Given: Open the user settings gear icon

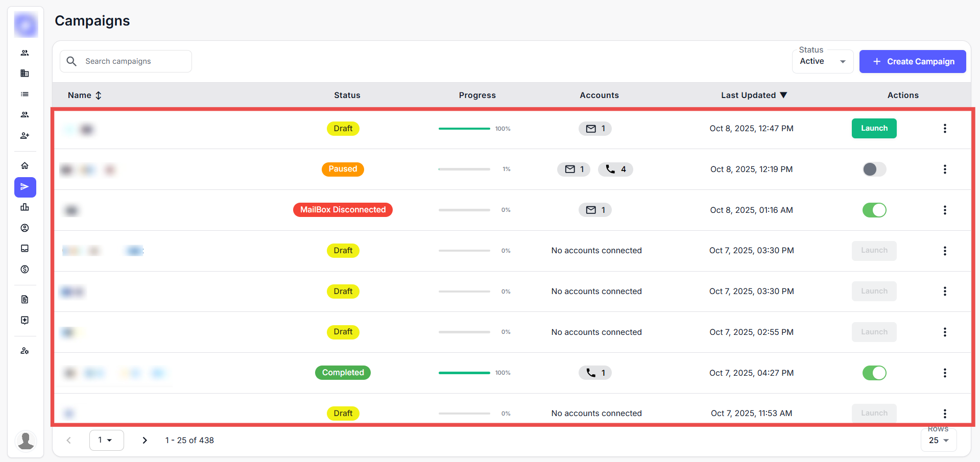Looking at the screenshot, I should click(x=25, y=351).
